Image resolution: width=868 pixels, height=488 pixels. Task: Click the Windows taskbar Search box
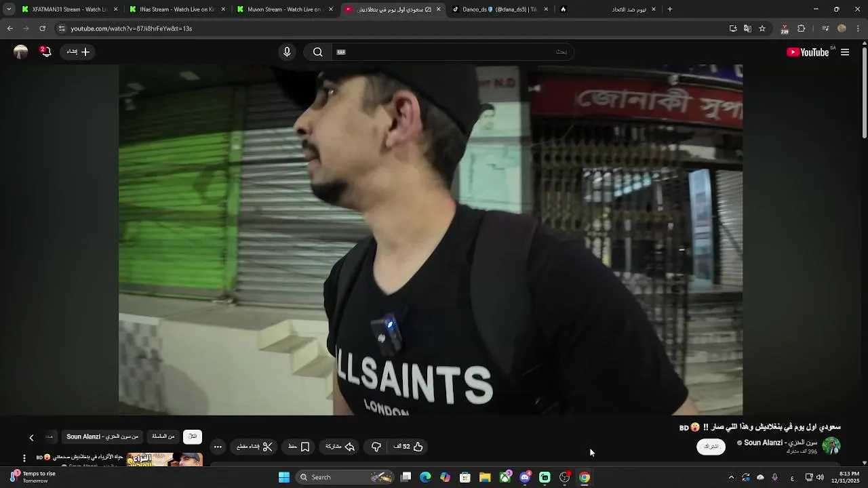(346, 477)
